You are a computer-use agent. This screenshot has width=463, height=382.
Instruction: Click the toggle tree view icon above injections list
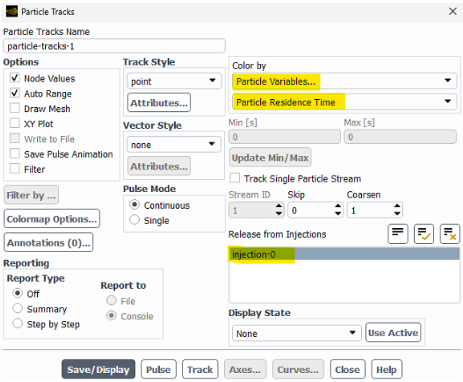[398, 234]
